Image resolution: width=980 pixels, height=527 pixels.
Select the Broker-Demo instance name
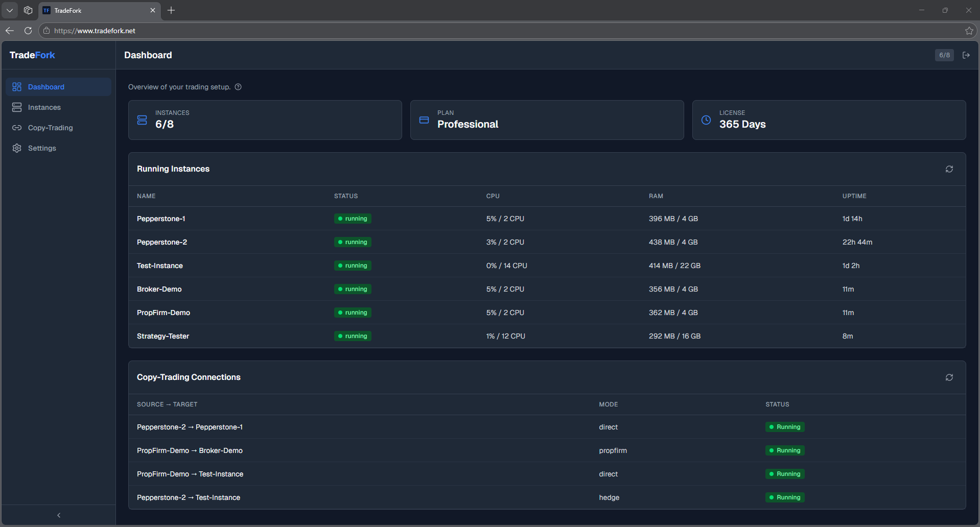159,289
